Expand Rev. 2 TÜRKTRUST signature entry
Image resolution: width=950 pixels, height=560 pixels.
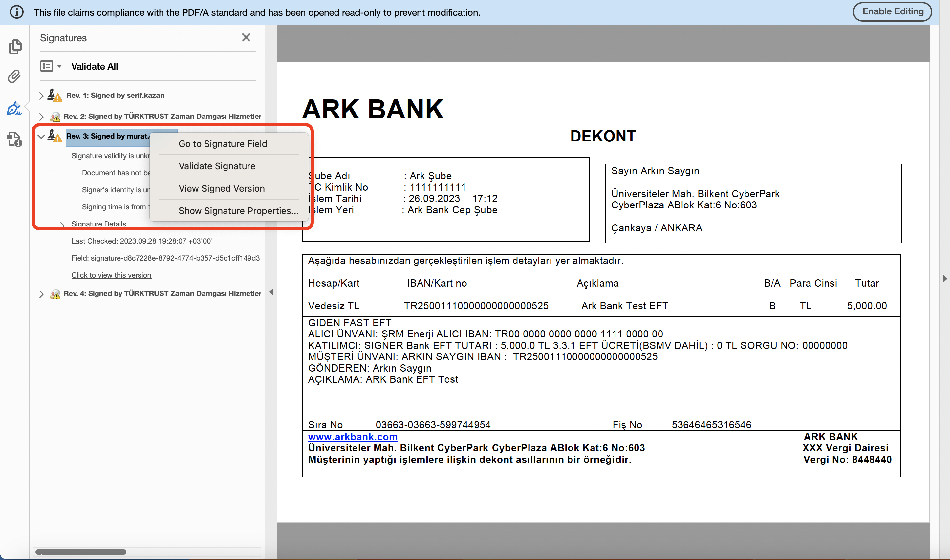tap(41, 116)
